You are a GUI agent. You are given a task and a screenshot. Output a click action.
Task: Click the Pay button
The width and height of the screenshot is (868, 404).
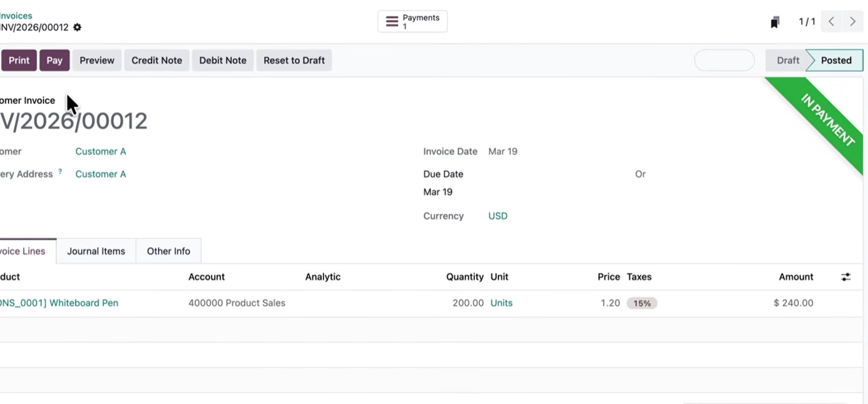click(x=54, y=61)
